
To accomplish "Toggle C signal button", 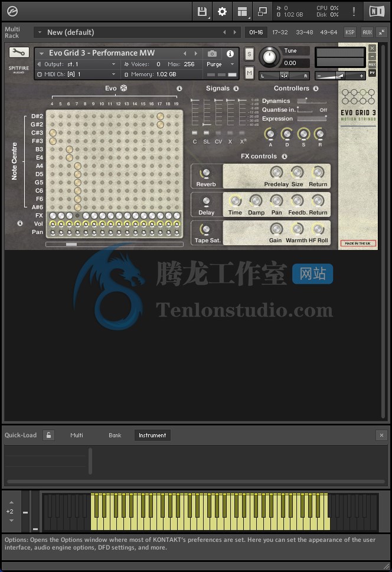I will pyautogui.click(x=195, y=133).
